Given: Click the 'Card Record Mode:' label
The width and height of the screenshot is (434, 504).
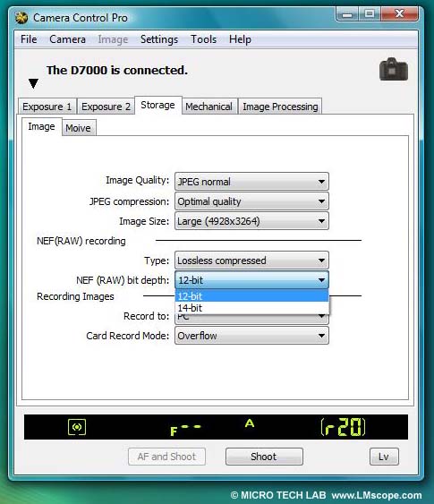Looking at the screenshot, I should click(128, 336).
